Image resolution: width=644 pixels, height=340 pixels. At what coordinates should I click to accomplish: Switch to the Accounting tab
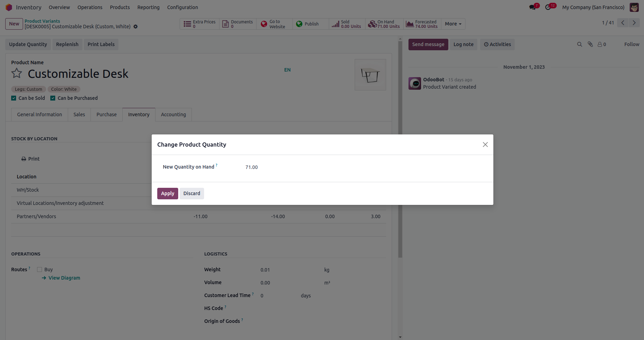tap(173, 114)
